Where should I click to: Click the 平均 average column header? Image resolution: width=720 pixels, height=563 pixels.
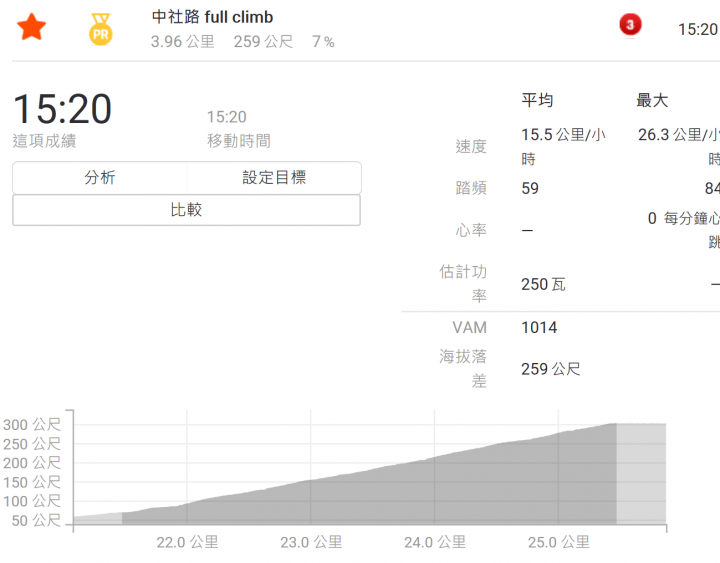click(x=537, y=100)
